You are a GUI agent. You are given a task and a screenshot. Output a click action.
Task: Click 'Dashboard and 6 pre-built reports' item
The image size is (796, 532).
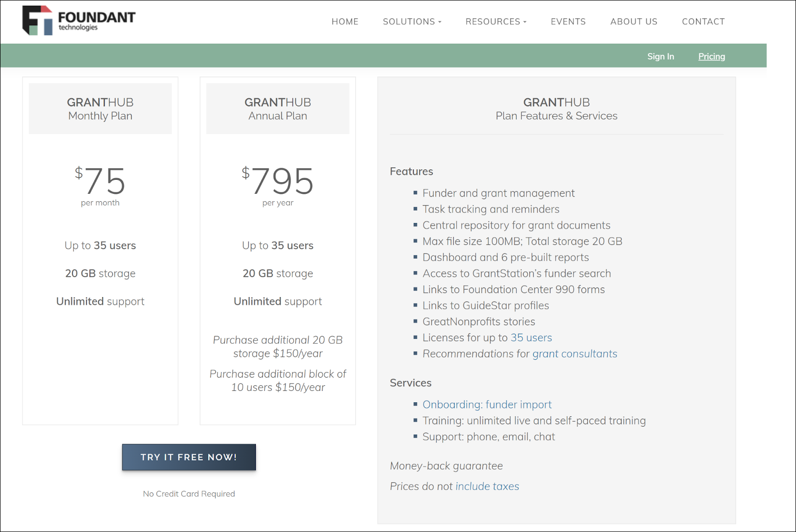[506, 257]
